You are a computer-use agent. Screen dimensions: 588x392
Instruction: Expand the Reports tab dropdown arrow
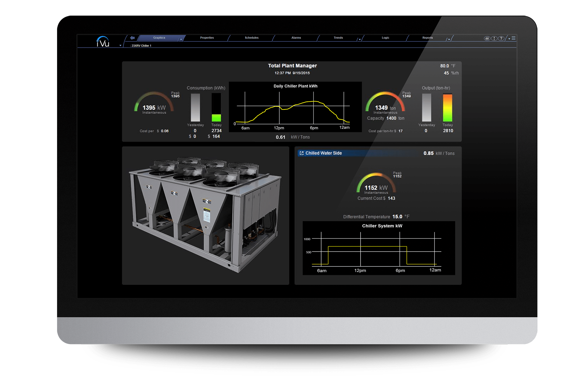click(x=449, y=39)
